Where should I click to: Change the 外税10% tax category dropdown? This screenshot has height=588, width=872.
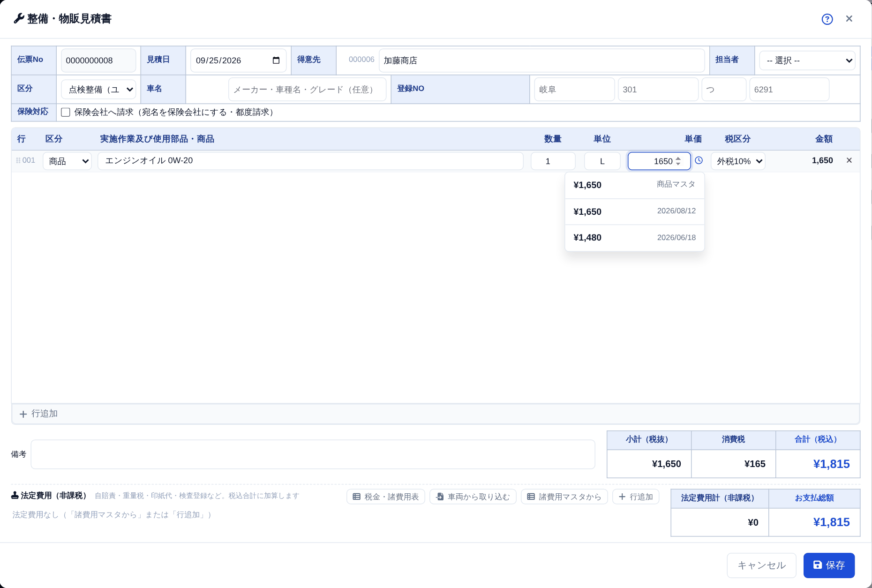pyautogui.click(x=738, y=161)
